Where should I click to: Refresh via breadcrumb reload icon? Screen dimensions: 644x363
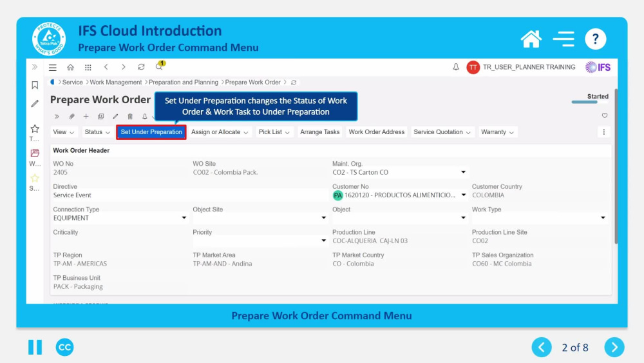point(294,83)
